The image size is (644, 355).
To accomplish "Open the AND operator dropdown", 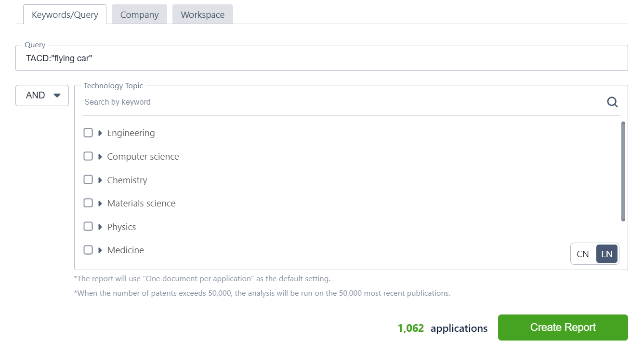I will click(x=42, y=96).
